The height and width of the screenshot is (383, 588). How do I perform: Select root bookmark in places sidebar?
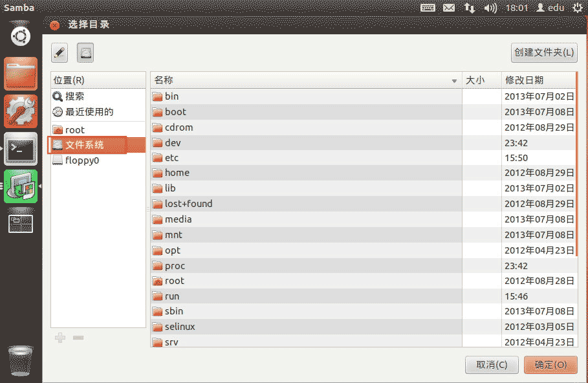click(74, 130)
